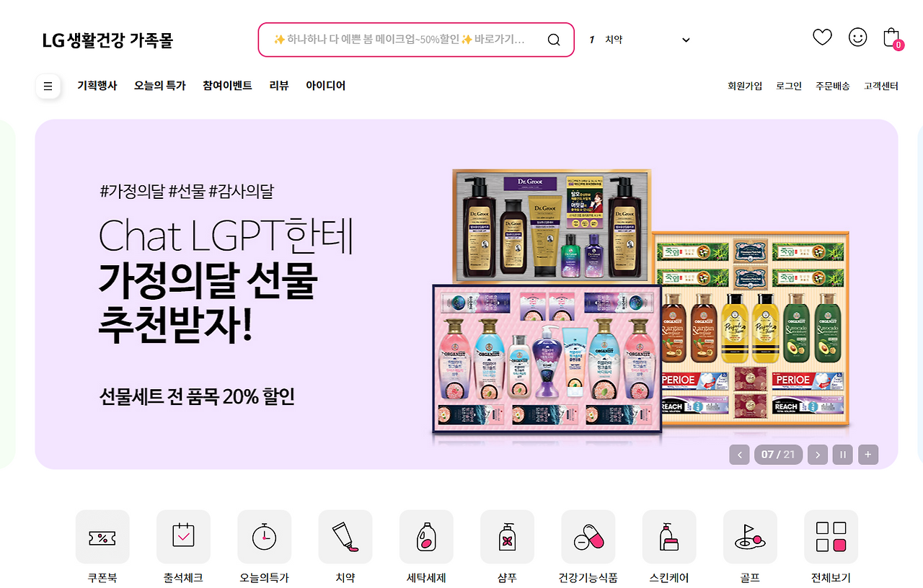This screenshot has width=923, height=588.
Task: Pause the banner slideshow
Action: (x=842, y=455)
